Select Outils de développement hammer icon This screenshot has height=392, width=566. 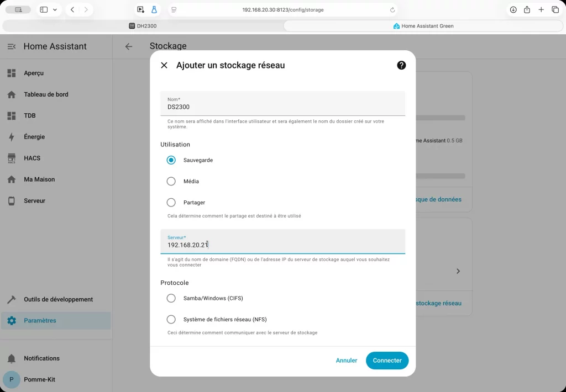click(12, 299)
